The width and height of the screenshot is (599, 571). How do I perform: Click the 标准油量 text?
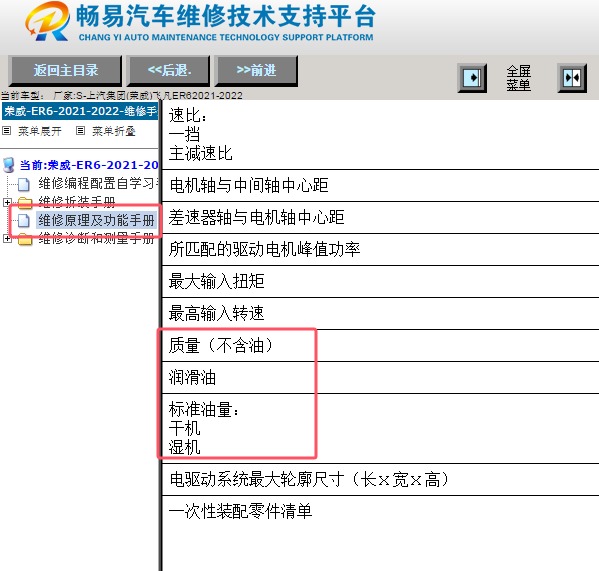point(204,410)
